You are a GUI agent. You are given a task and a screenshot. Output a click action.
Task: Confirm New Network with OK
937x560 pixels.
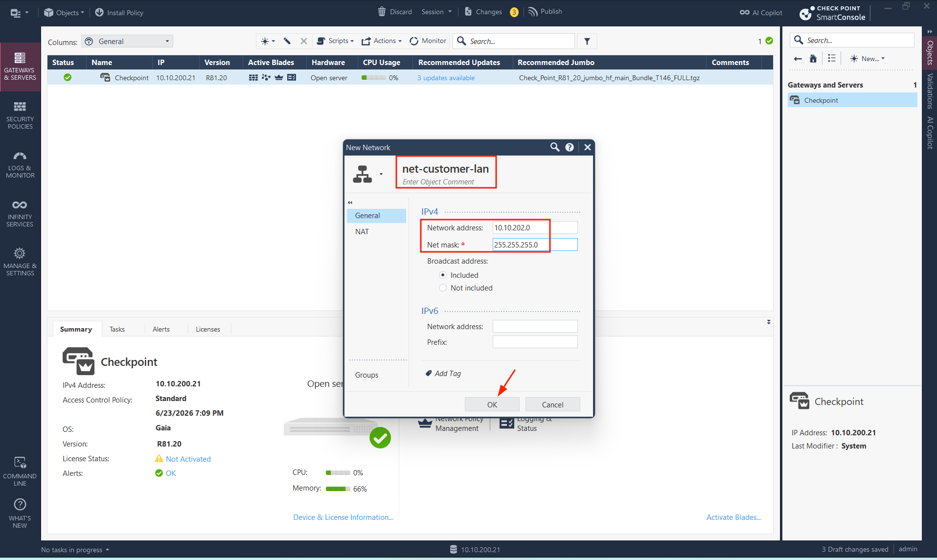pos(492,404)
